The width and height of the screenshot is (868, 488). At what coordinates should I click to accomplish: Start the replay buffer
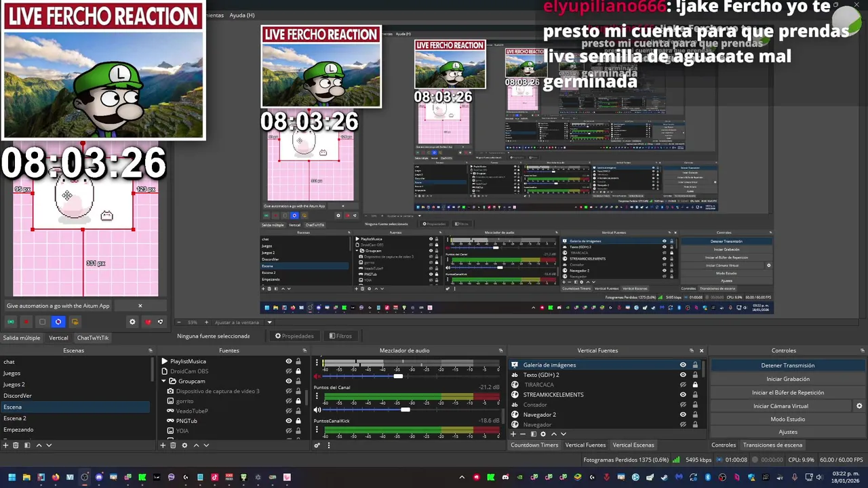point(788,392)
